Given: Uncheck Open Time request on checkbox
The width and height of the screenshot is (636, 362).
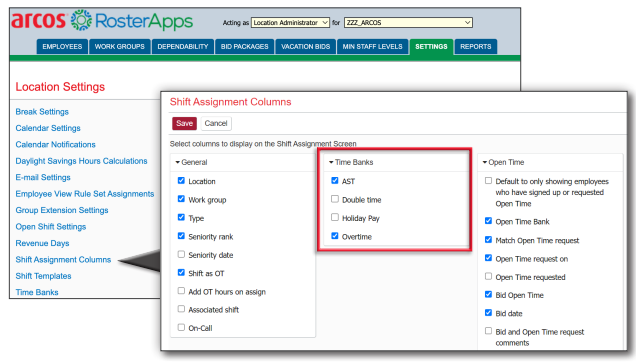Looking at the screenshot, I should (488, 258).
